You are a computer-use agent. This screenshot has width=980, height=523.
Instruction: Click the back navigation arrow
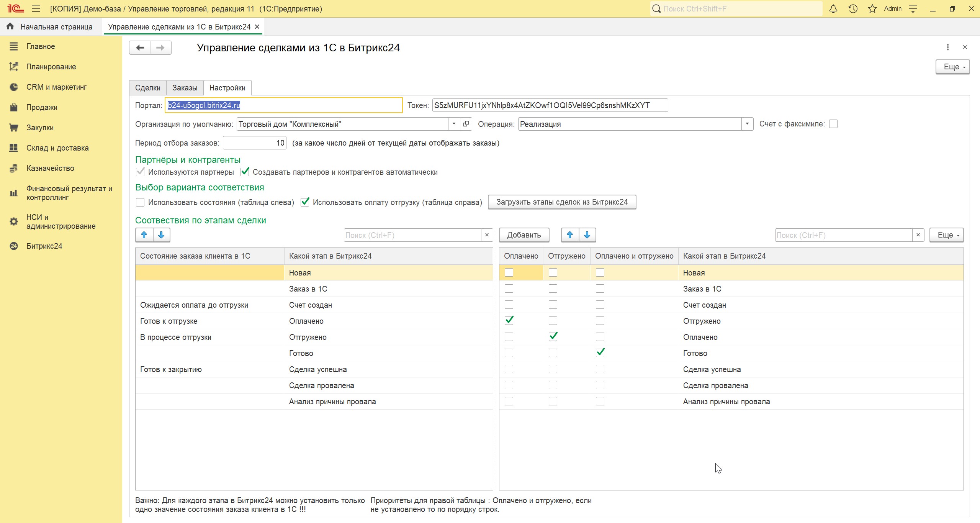click(140, 48)
